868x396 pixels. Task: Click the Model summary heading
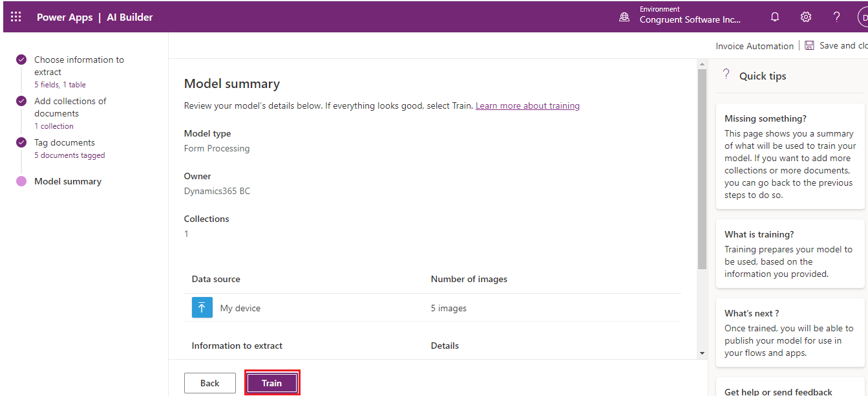coord(232,83)
